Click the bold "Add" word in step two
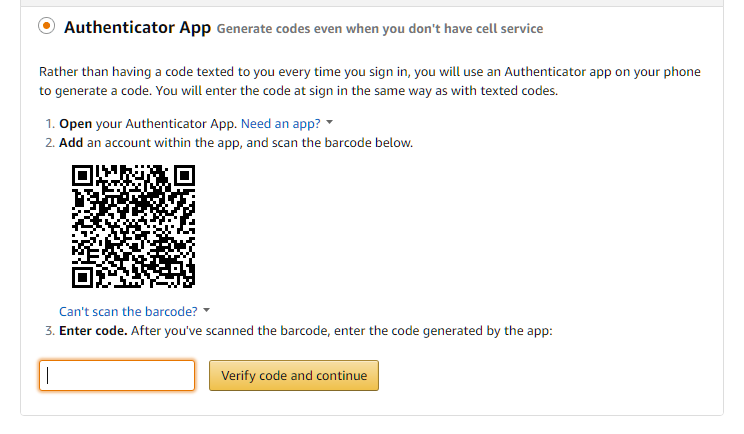The height and width of the screenshot is (434, 744). [71, 143]
